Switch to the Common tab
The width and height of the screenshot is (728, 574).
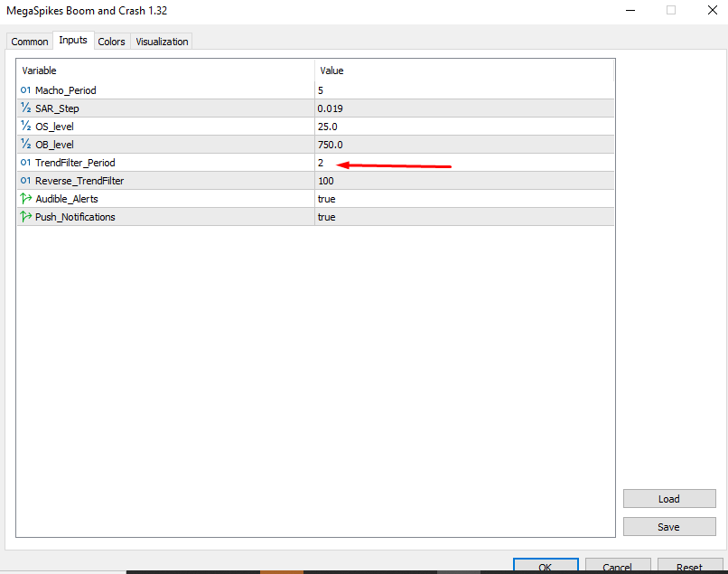tap(30, 42)
